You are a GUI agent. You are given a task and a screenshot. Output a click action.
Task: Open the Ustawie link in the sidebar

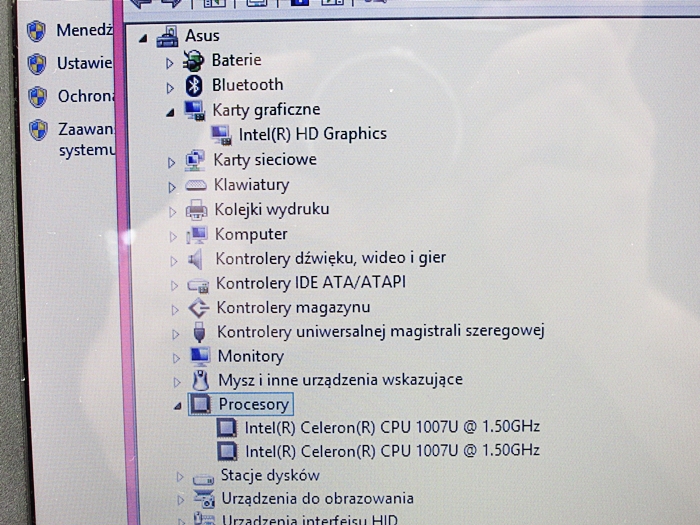[84, 63]
